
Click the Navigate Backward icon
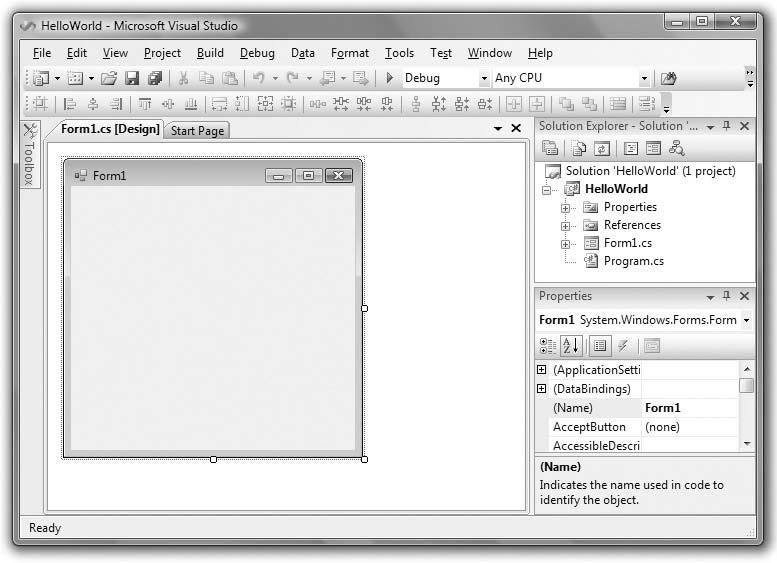328,78
